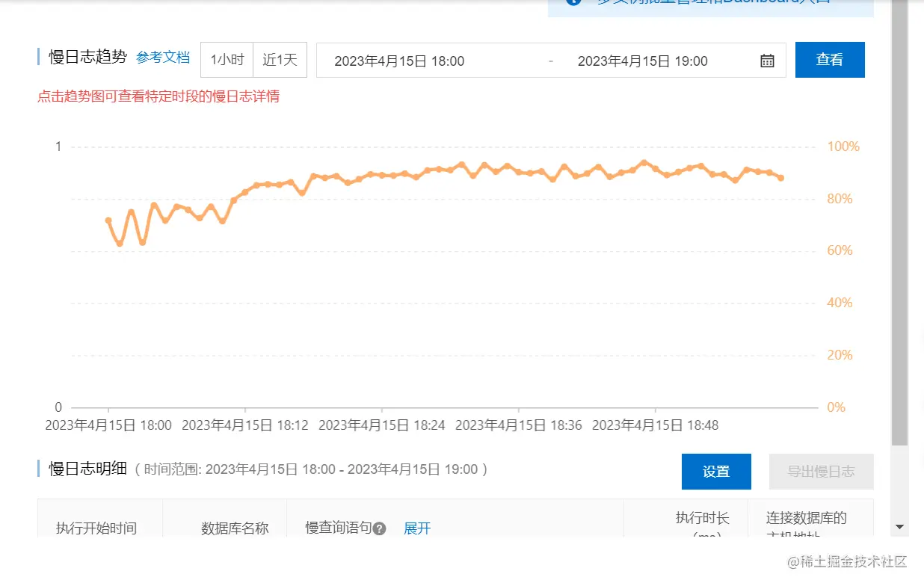Click the last data point on trend line

(781, 178)
